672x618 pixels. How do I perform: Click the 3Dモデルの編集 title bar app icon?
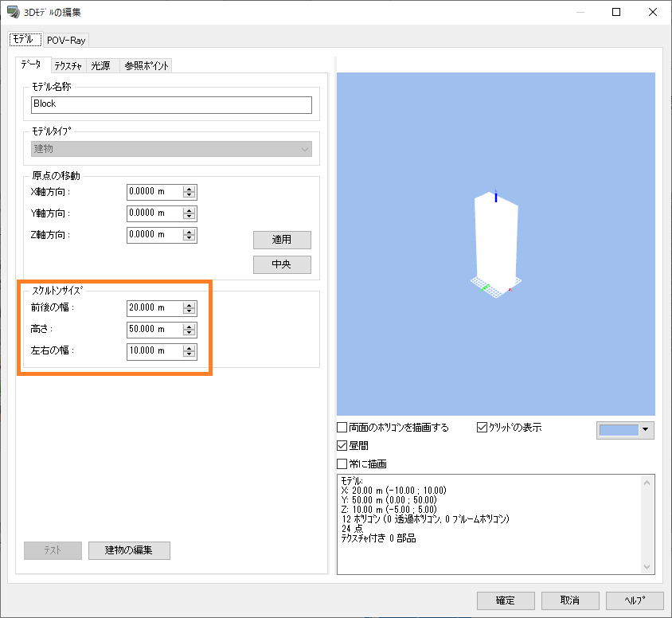pyautogui.click(x=13, y=12)
